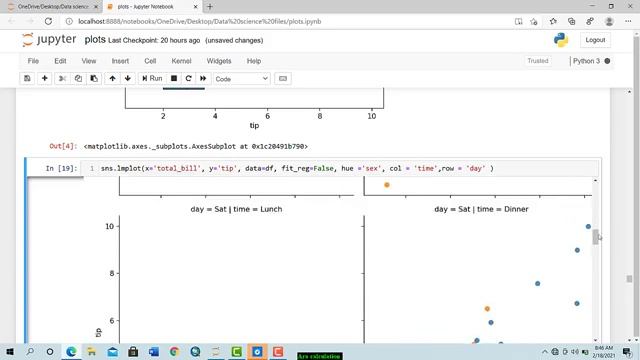Open Microsoft Edge from the taskbar
The height and width of the screenshot is (360, 640).
click(x=71, y=351)
